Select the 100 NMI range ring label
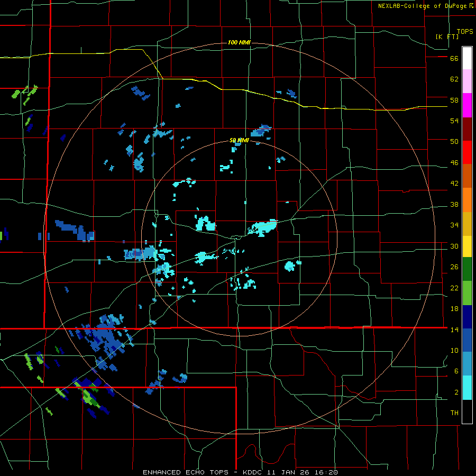476x476 pixels. tap(239, 42)
